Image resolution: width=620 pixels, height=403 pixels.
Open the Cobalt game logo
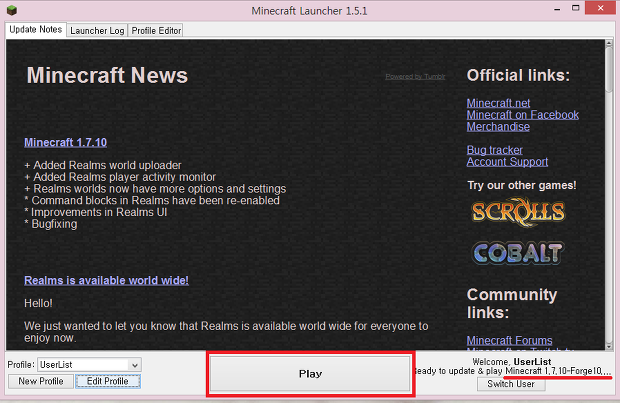click(x=518, y=253)
